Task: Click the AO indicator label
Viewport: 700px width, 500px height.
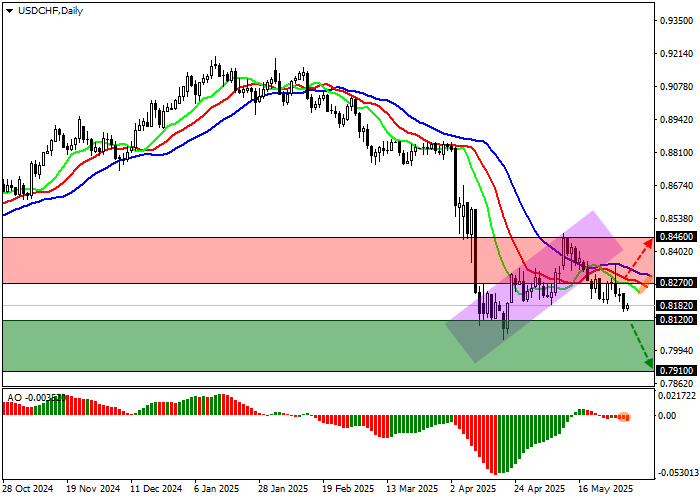Action: click(14, 397)
